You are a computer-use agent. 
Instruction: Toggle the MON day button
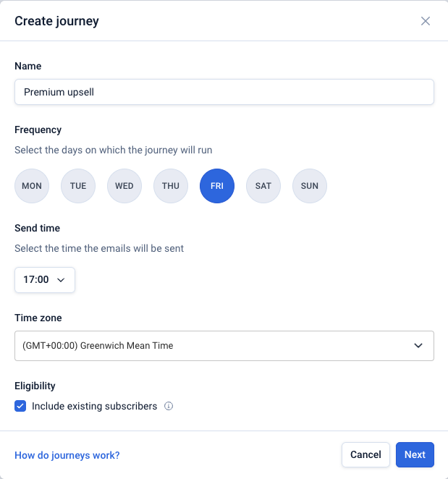pyautogui.click(x=32, y=186)
